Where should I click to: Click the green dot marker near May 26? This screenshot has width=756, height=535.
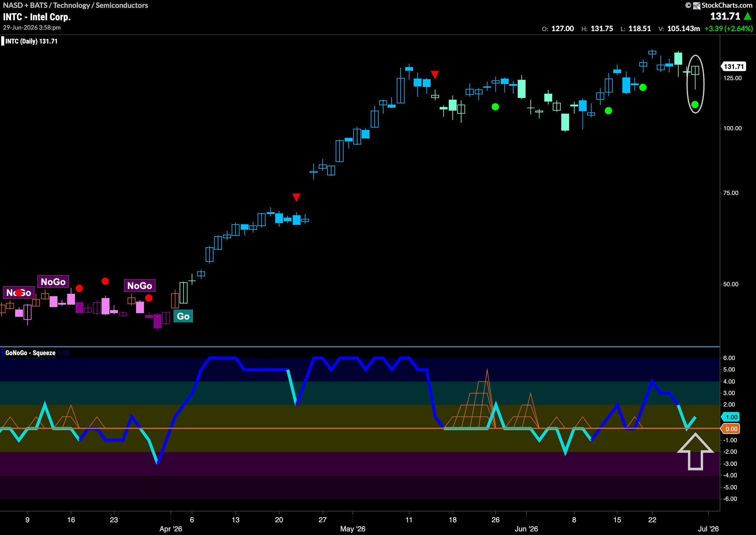[495, 107]
